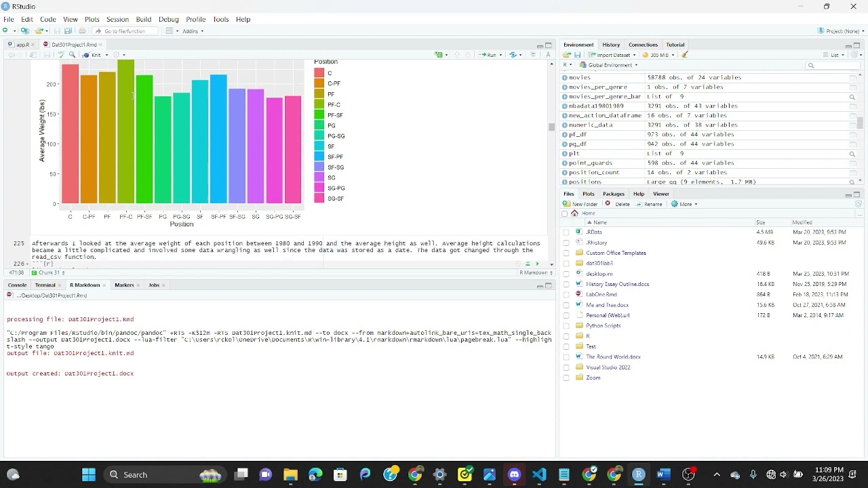
Task: Click the Windows Start button
Action: pos(89,474)
